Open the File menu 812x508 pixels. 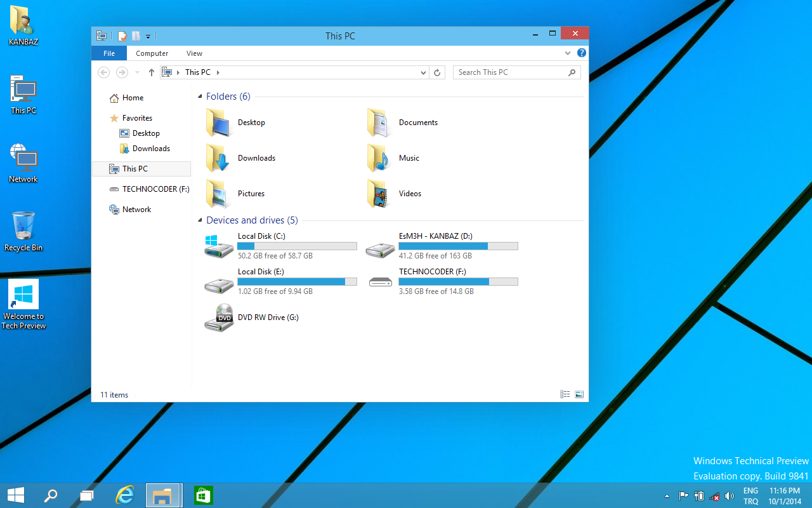click(109, 53)
